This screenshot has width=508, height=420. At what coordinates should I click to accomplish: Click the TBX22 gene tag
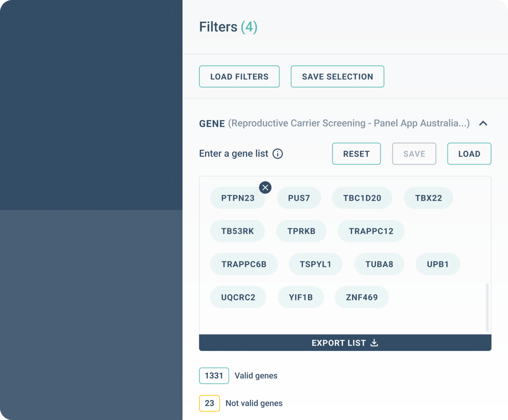click(x=428, y=198)
